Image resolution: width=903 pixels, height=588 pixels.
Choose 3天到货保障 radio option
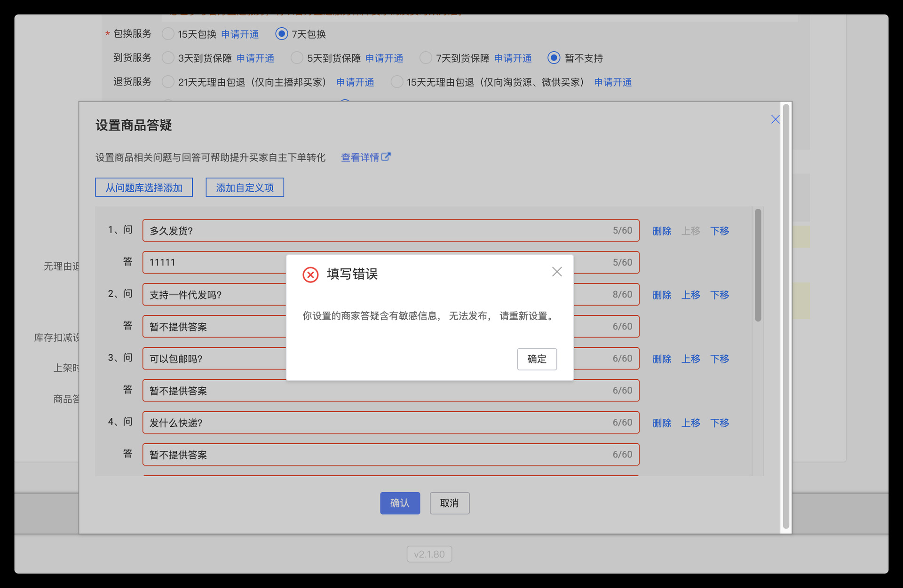coord(168,58)
